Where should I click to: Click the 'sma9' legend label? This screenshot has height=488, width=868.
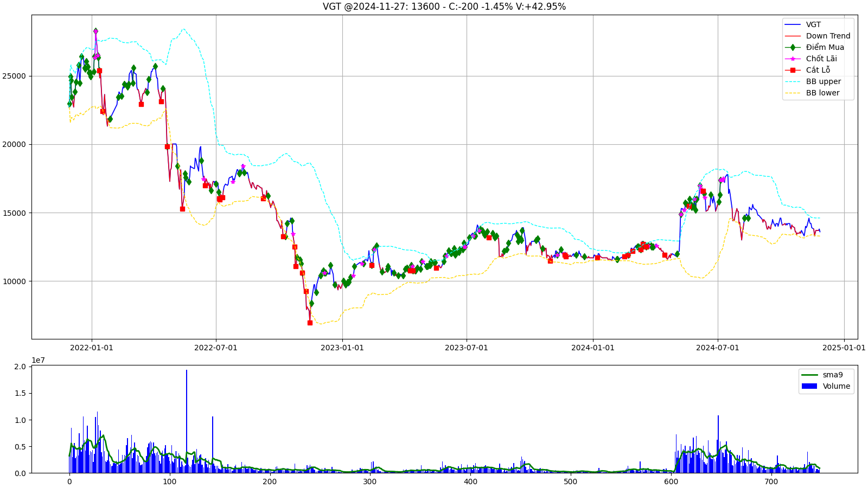pyautogui.click(x=833, y=375)
